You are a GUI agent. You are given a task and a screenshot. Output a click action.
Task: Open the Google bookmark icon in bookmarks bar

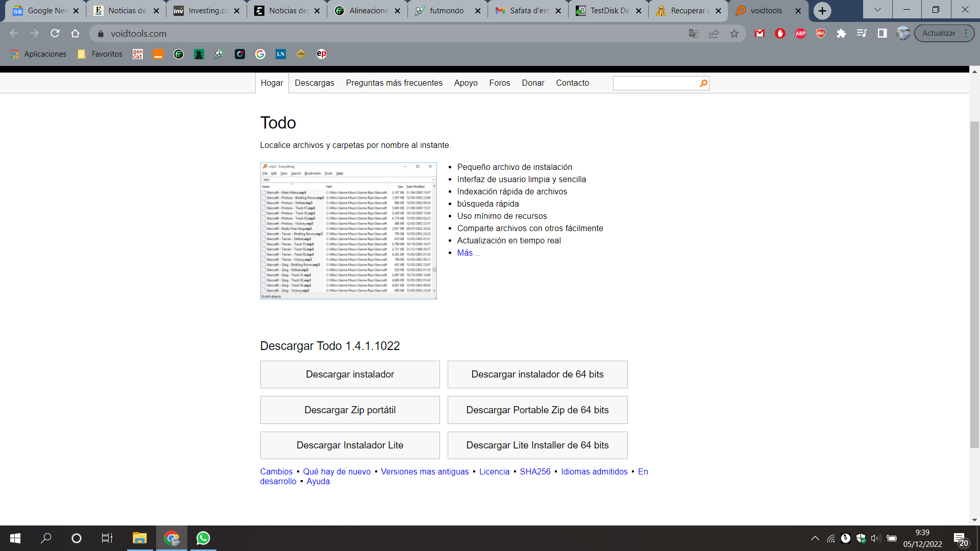(x=260, y=54)
